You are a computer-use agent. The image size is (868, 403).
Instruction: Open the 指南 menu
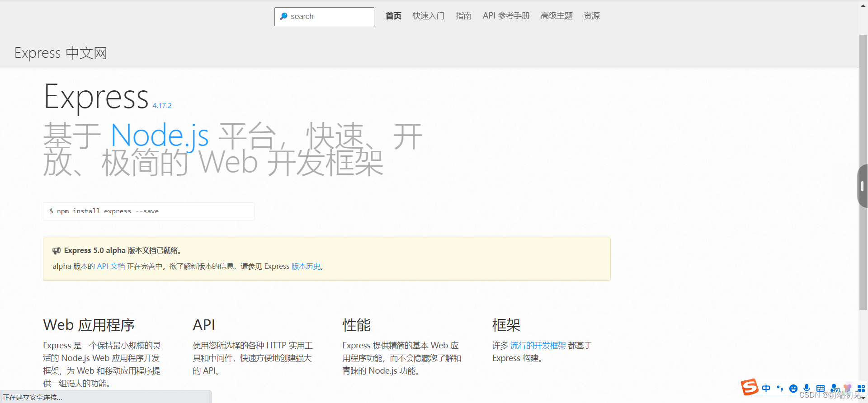[463, 16]
